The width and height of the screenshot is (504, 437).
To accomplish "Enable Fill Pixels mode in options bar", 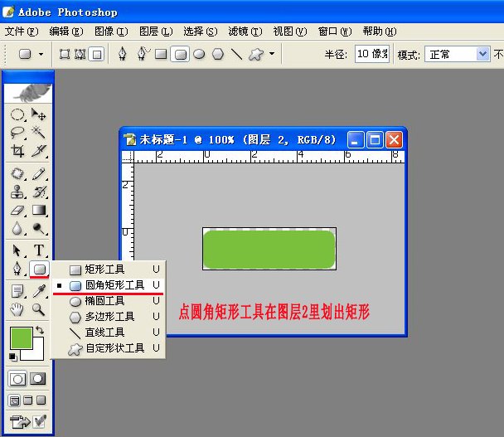I will tap(97, 54).
